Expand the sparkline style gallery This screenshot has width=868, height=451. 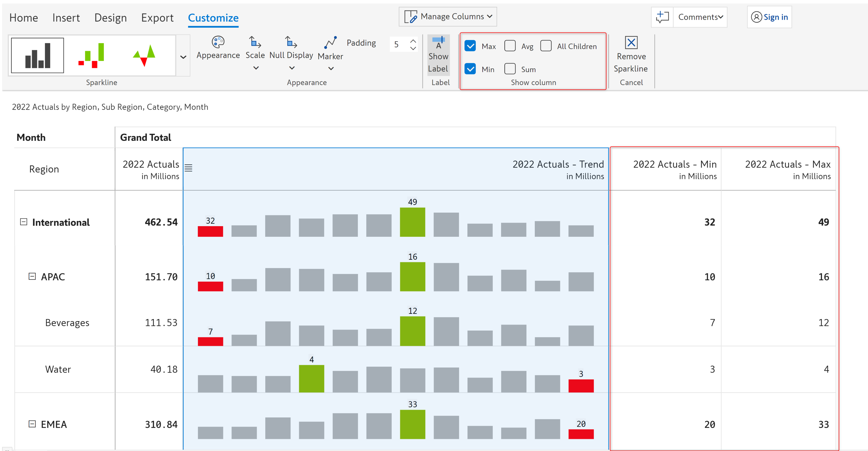pos(183,57)
